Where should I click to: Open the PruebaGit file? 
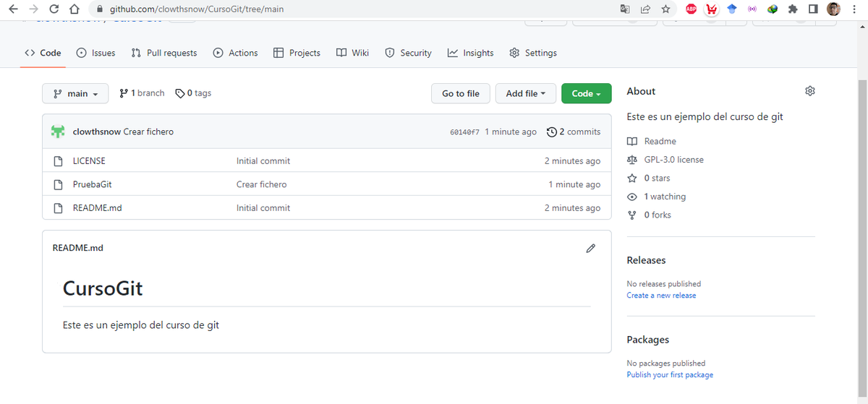[93, 184]
